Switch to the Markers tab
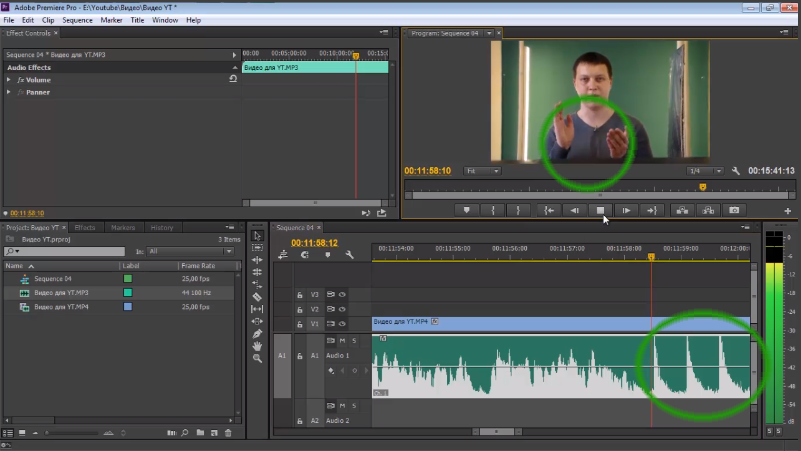801x451 pixels. (x=123, y=227)
